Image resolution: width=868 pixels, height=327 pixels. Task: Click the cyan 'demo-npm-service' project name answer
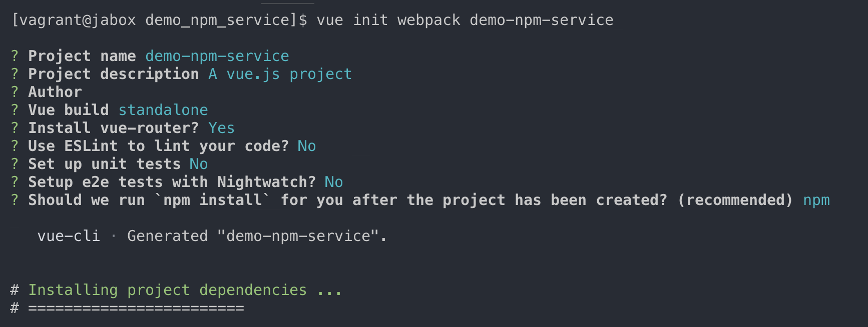coord(217,56)
